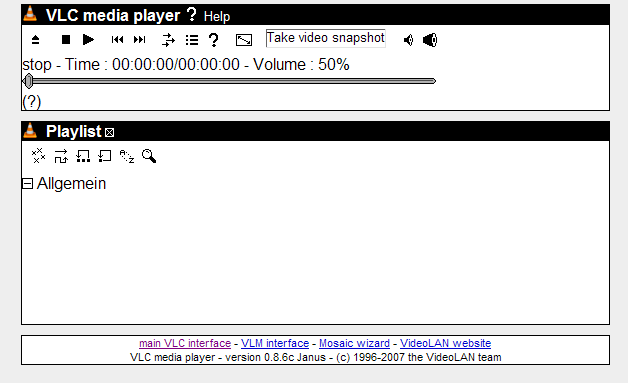
Task: Click the middle of the seek bar
Action: 229,81
